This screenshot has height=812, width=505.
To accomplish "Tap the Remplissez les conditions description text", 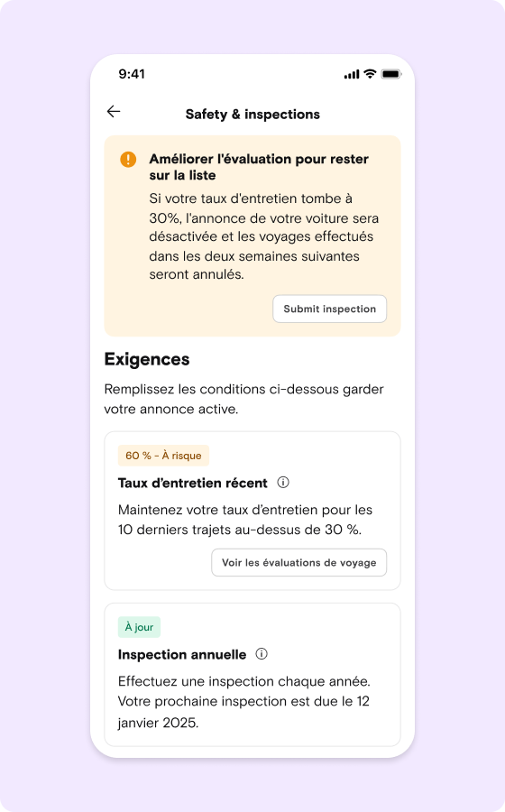I will (243, 399).
